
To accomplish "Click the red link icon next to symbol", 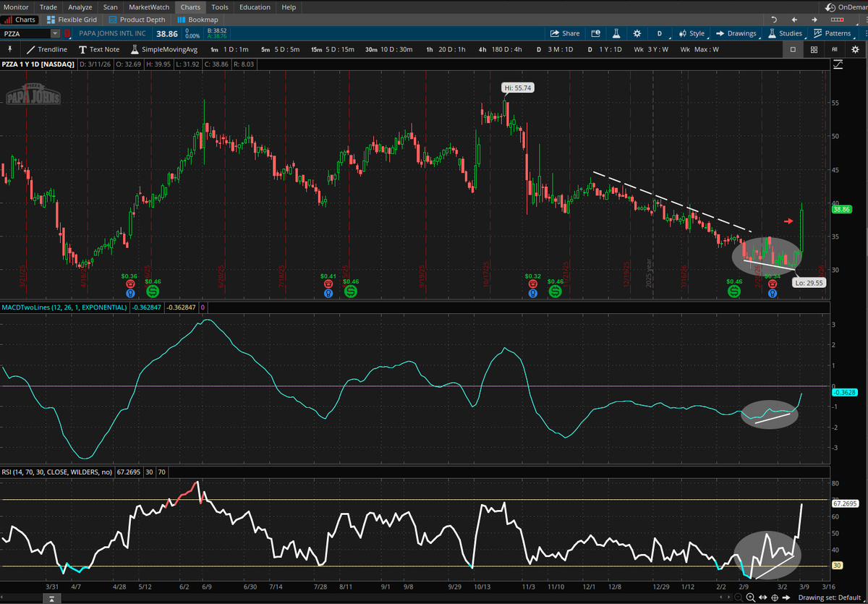I will point(67,33).
